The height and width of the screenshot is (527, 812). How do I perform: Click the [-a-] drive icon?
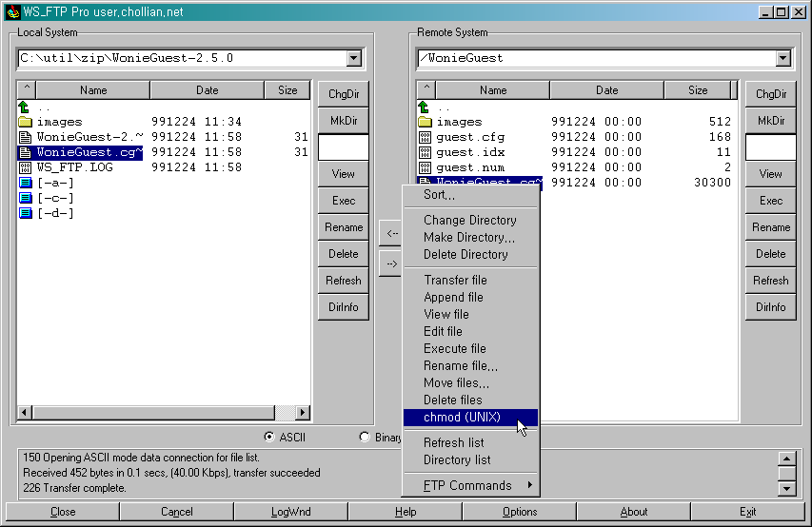pos(25,183)
